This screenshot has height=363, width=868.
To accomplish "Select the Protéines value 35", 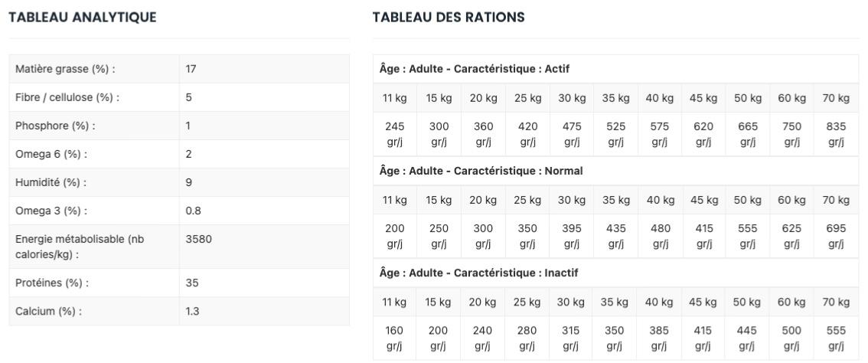I will click(x=191, y=283).
